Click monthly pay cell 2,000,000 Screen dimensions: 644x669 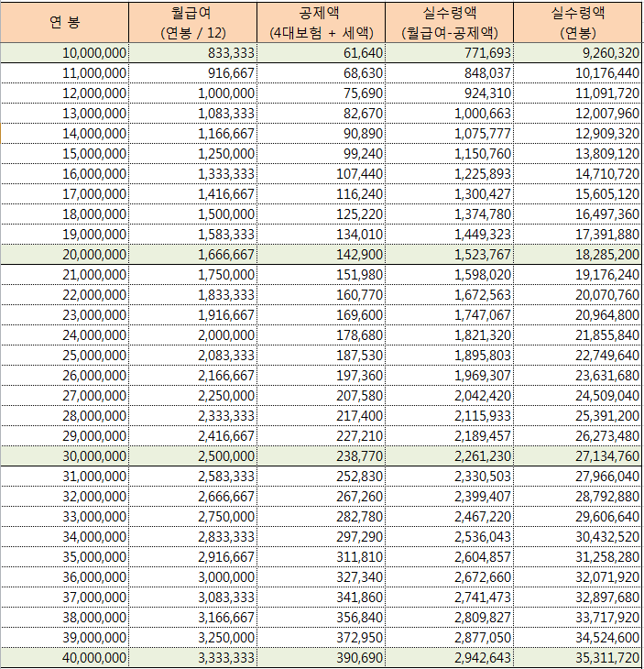tap(192, 334)
